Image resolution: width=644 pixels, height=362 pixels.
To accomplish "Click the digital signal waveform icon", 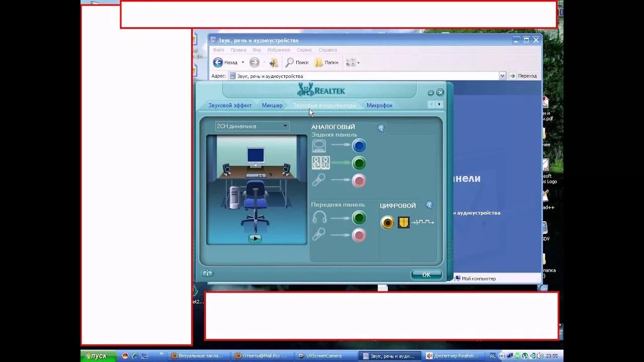I will (x=423, y=222).
